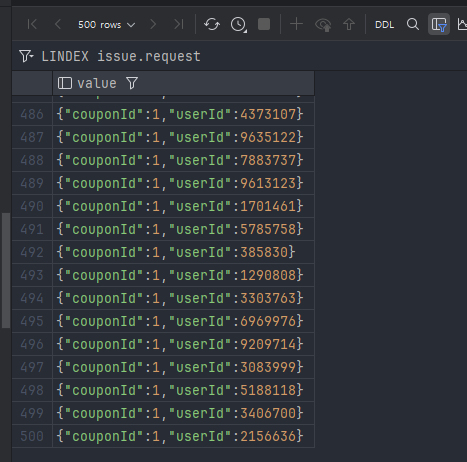Image resolution: width=467 pixels, height=462 pixels.
Task: Toggle the local filter panel button
Action: [x=439, y=24]
